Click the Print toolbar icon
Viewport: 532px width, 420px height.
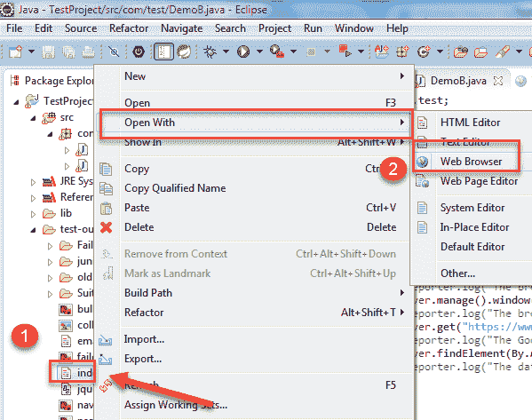(x=89, y=52)
